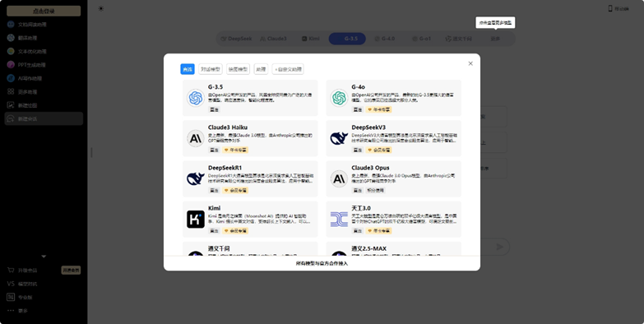Switch to the Claude3 model tab

(273, 39)
